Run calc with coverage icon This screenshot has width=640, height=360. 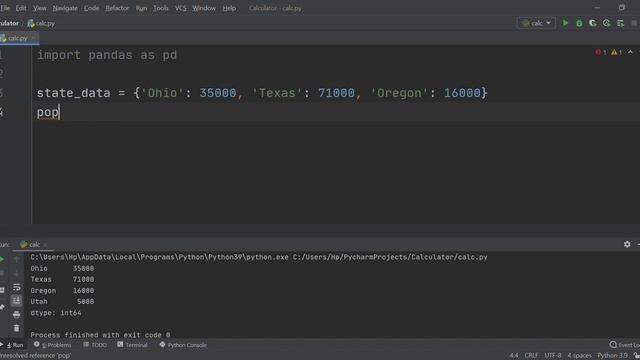coord(593,23)
